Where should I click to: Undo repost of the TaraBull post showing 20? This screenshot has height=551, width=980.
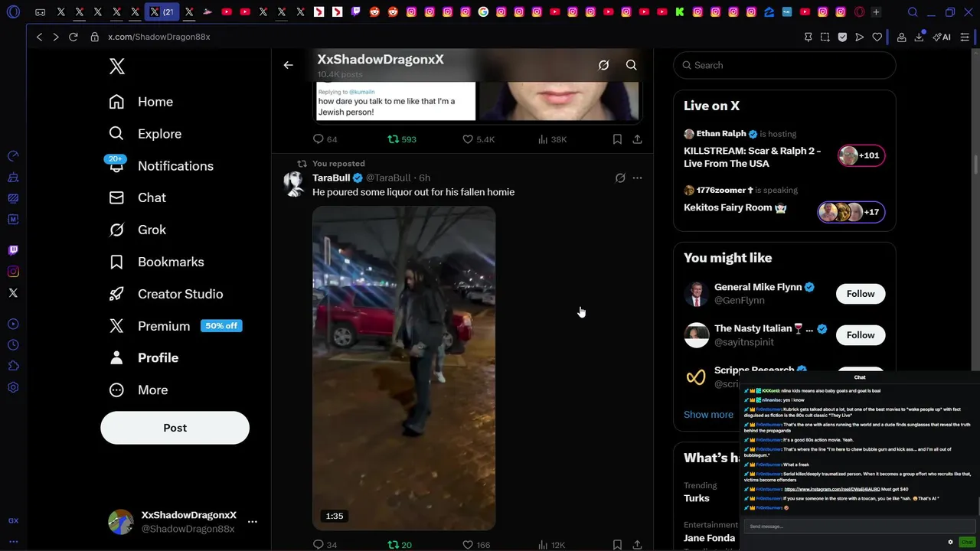coord(399,545)
